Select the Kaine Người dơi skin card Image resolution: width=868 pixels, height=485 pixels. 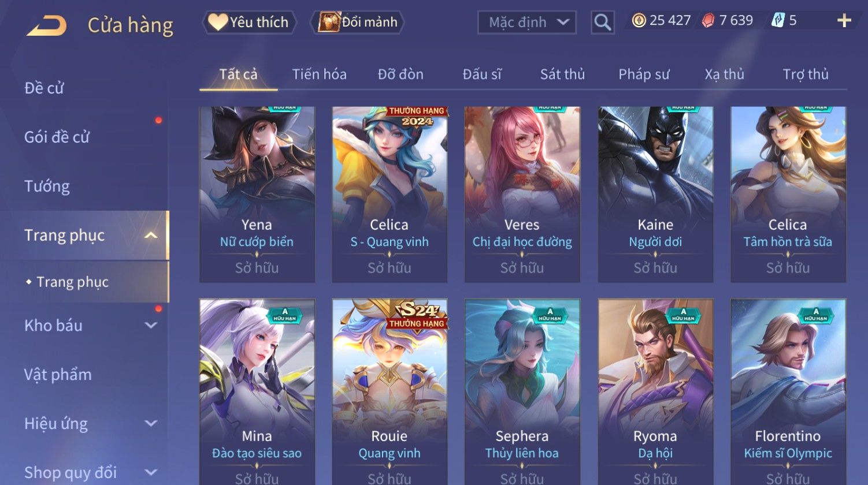(655, 194)
